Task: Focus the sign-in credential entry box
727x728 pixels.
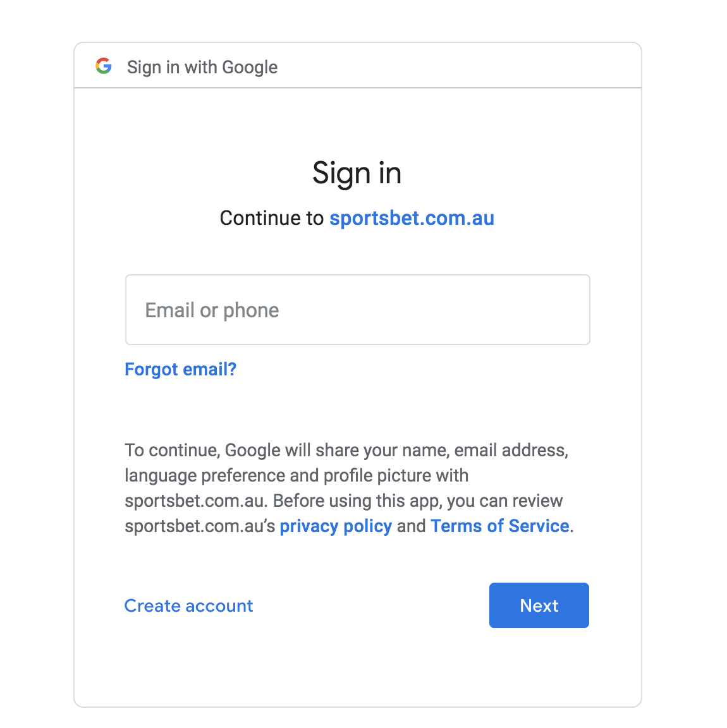Action: pos(357,310)
